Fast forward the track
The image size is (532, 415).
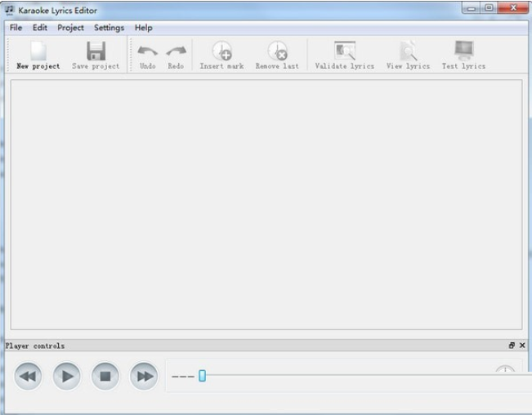pos(144,376)
